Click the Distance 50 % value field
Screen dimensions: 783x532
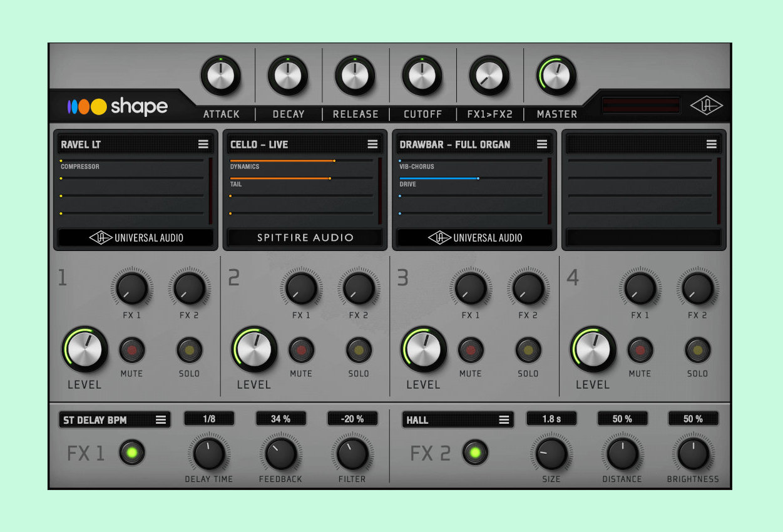click(622, 419)
